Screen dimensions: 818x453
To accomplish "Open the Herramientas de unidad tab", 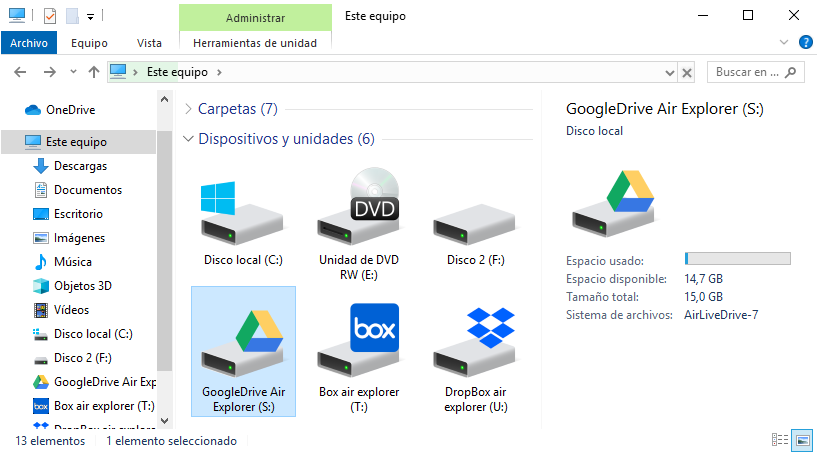I will click(x=255, y=43).
